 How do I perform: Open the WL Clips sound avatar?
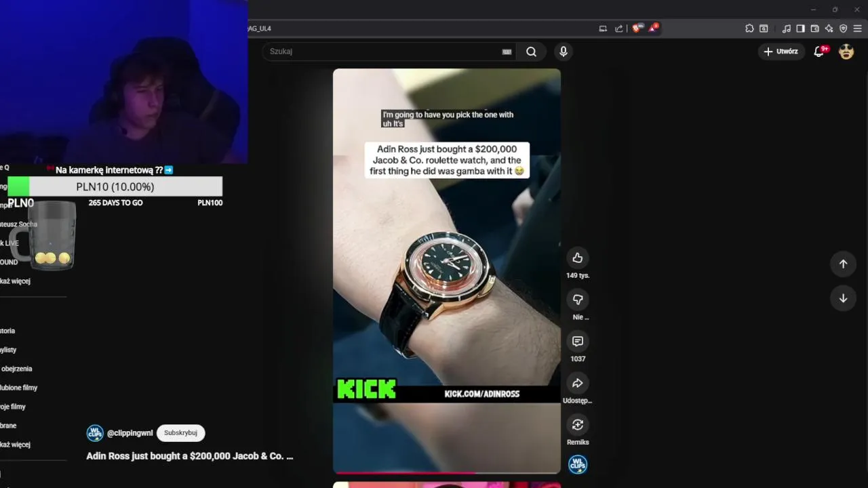(577, 464)
